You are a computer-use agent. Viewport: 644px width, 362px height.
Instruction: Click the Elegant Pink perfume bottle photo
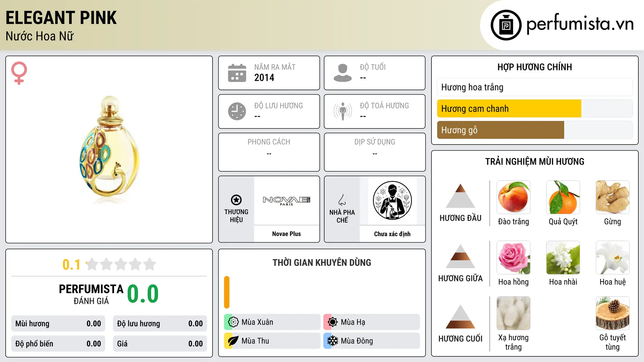[x=109, y=150]
